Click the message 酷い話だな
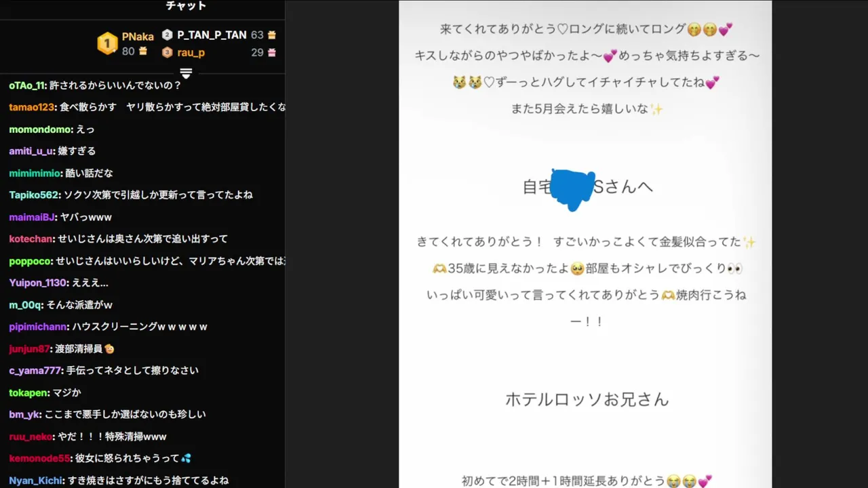 click(x=90, y=173)
